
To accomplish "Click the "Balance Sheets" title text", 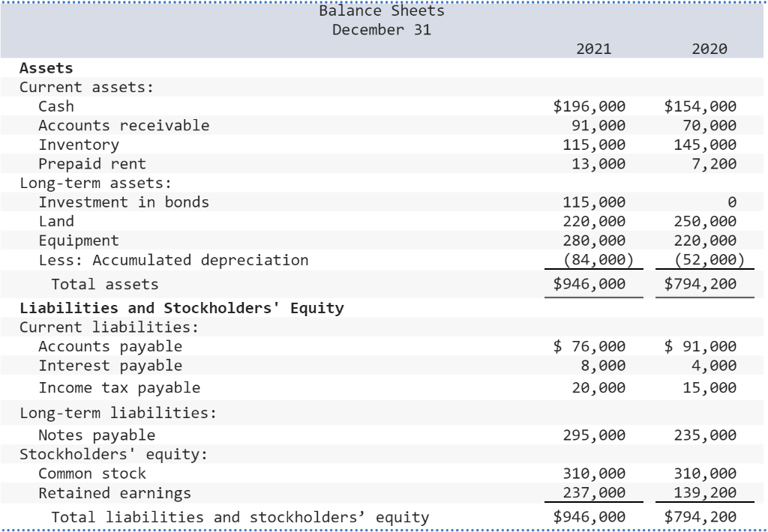I will coord(382,10).
